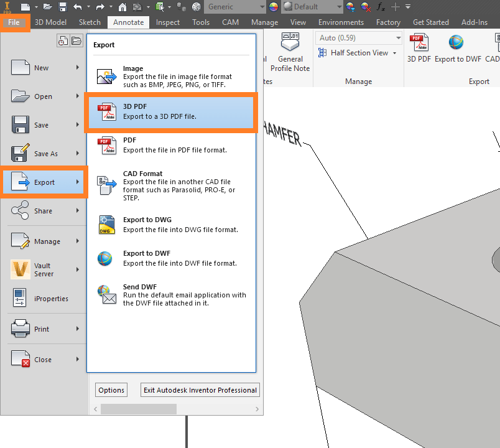
Task: Expand the Print submenu arrow
Action: 78,329
